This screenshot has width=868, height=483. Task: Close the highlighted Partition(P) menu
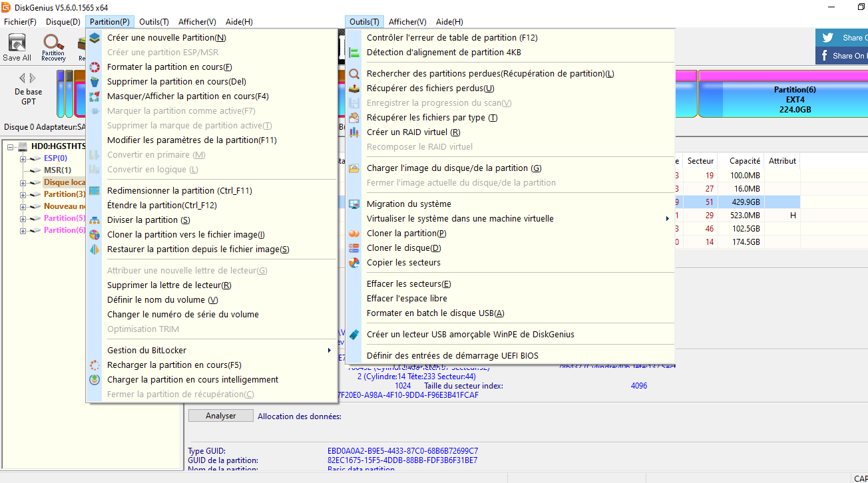click(110, 22)
